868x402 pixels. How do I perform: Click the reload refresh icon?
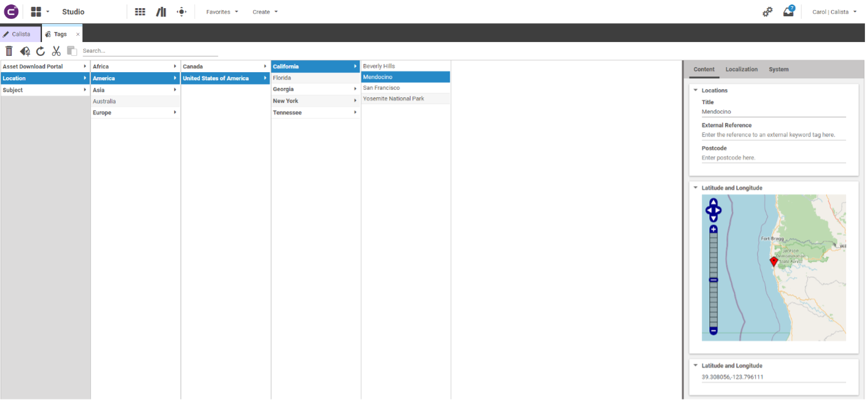click(41, 51)
